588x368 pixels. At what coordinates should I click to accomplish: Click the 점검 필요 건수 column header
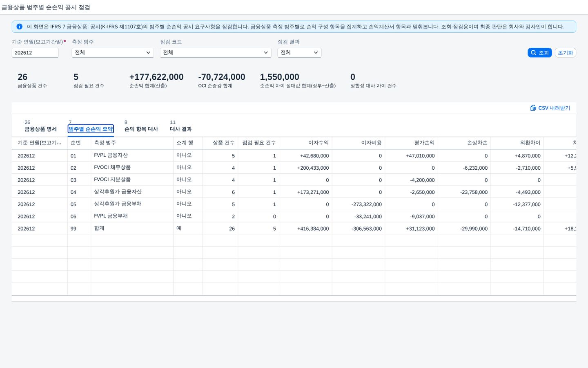pyautogui.click(x=259, y=143)
